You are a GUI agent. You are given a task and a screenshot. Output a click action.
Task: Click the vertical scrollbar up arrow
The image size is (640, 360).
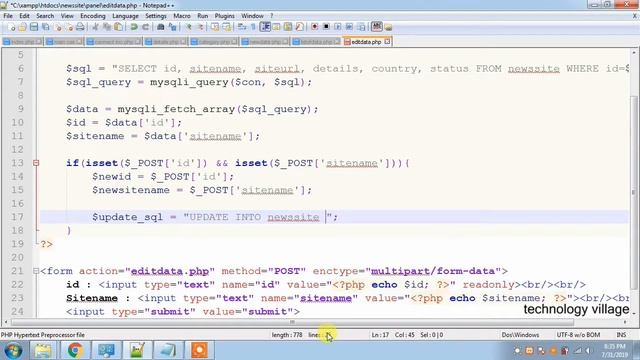point(634,53)
